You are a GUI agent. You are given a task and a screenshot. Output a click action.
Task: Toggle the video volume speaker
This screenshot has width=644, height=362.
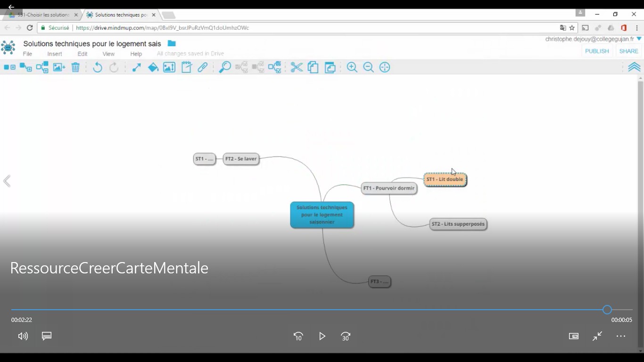click(x=23, y=336)
